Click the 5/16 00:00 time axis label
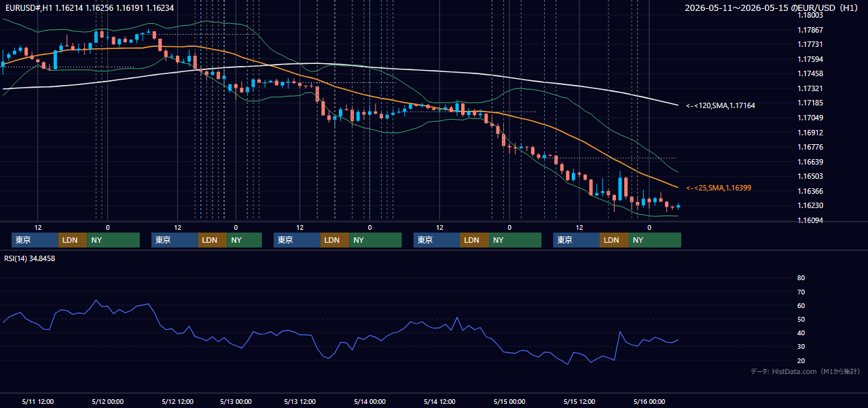Image resolution: width=868 pixels, height=408 pixels. (649, 401)
